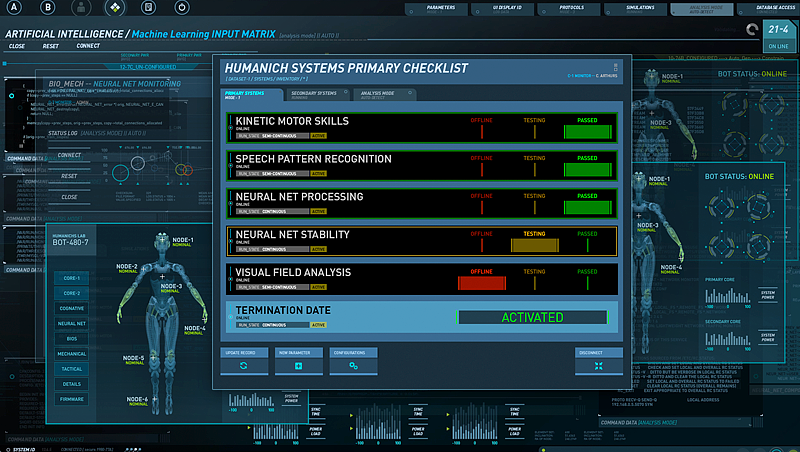
Task: Click the refresh circle beside 21-4
Action: tap(752, 30)
